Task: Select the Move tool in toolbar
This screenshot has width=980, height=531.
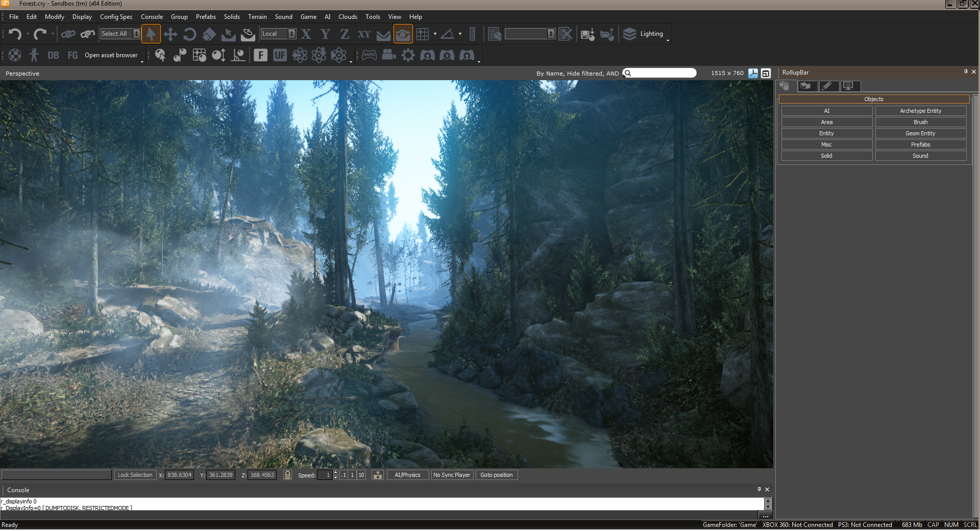Action: tap(170, 34)
